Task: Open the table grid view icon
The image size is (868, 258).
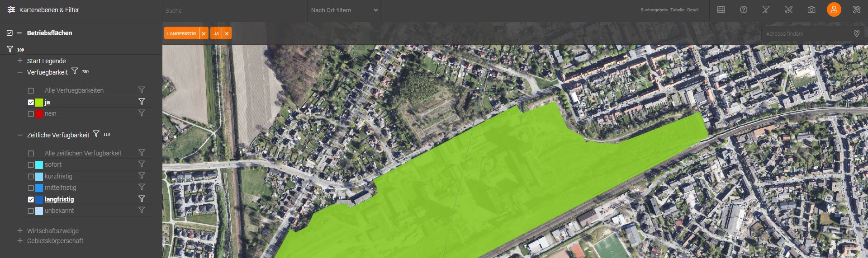Action: tap(721, 9)
